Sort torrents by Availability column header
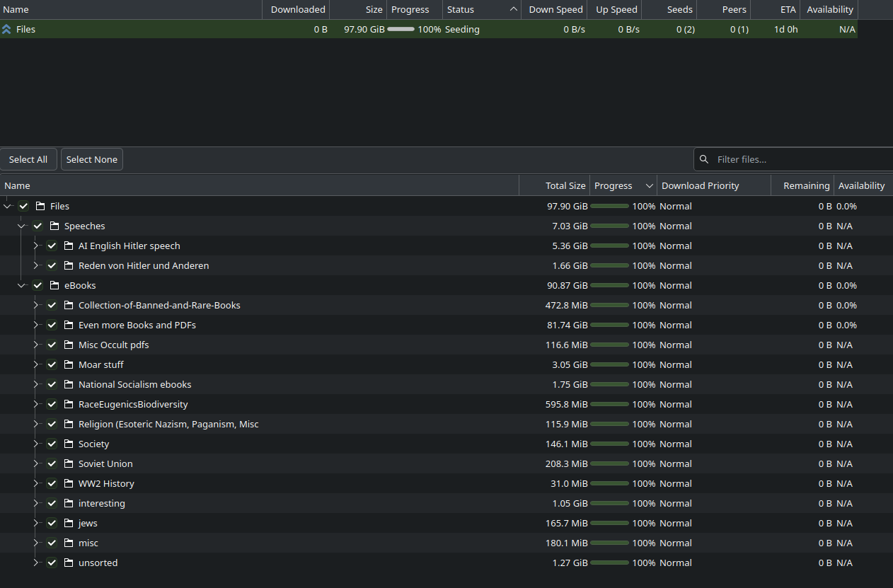Viewport: 893px width, 588px height. tap(829, 9)
